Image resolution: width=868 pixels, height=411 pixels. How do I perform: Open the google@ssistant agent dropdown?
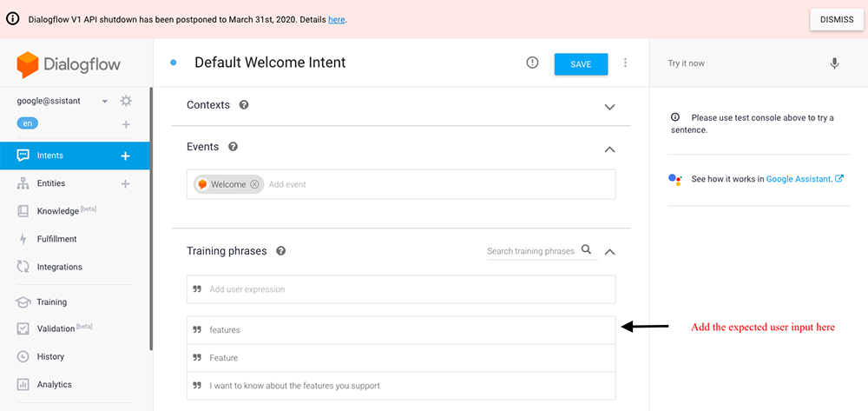105,102
